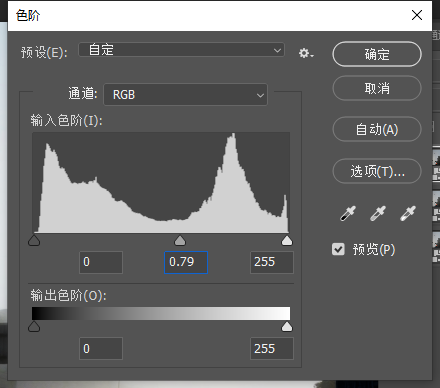
Task: Open the 通道 RGB channel dropdown
Action: (185, 95)
